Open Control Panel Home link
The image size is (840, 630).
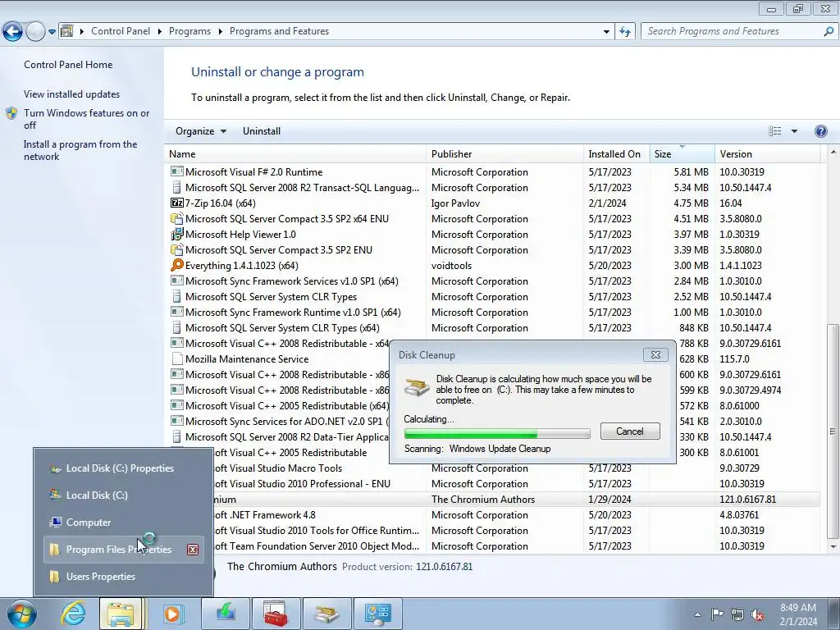(68, 65)
